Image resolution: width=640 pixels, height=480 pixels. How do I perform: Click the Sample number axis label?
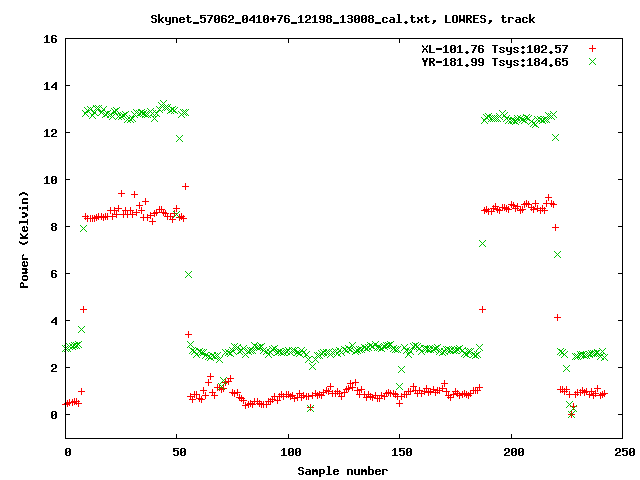342,471
